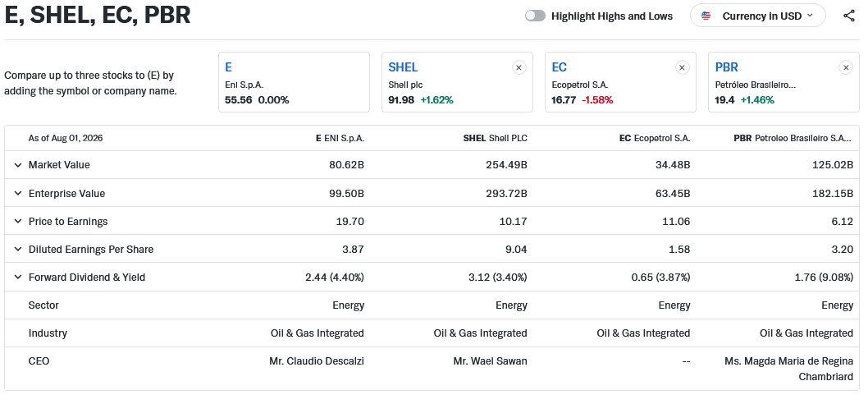Viewport: 868px width, 404px height.
Task: Click the share icon at top right
Action: coord(848,16)
